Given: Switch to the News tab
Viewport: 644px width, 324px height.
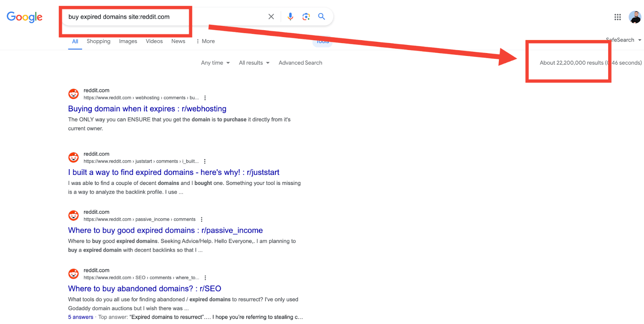Looking at the screenshot, I should (178, 41).
